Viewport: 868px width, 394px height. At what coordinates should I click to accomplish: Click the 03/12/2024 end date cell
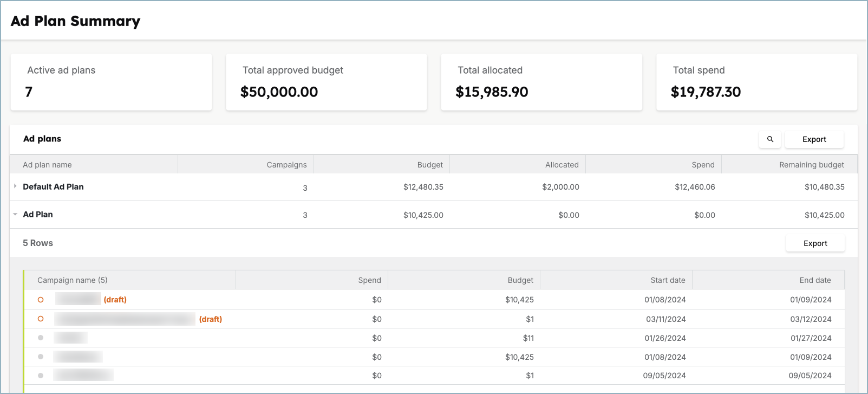pyautogui.click(x=811, y=319)
